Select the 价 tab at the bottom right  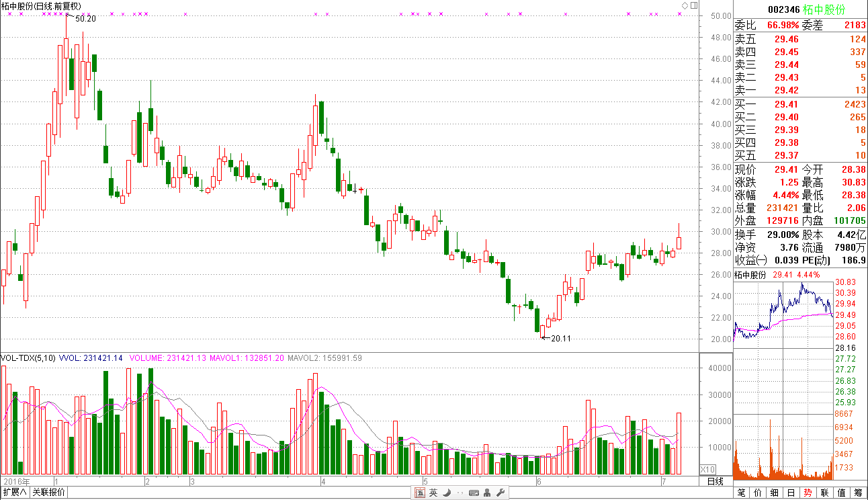point(758,493)
